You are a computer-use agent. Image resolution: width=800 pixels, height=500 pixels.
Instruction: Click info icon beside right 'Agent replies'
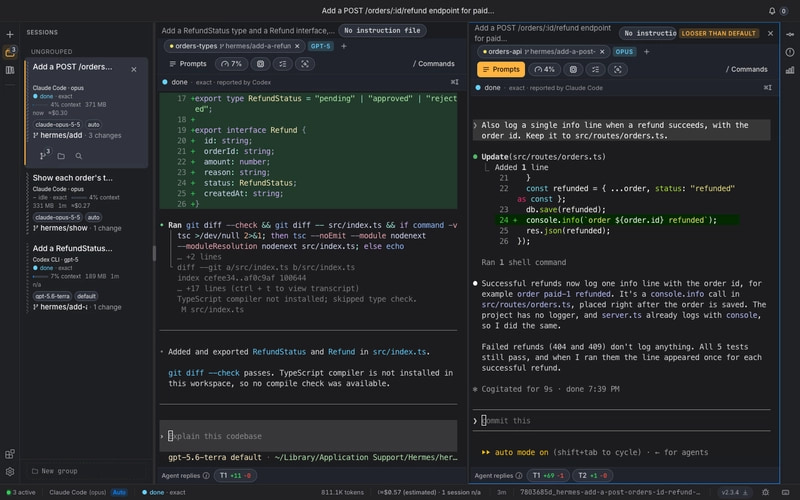519,476
